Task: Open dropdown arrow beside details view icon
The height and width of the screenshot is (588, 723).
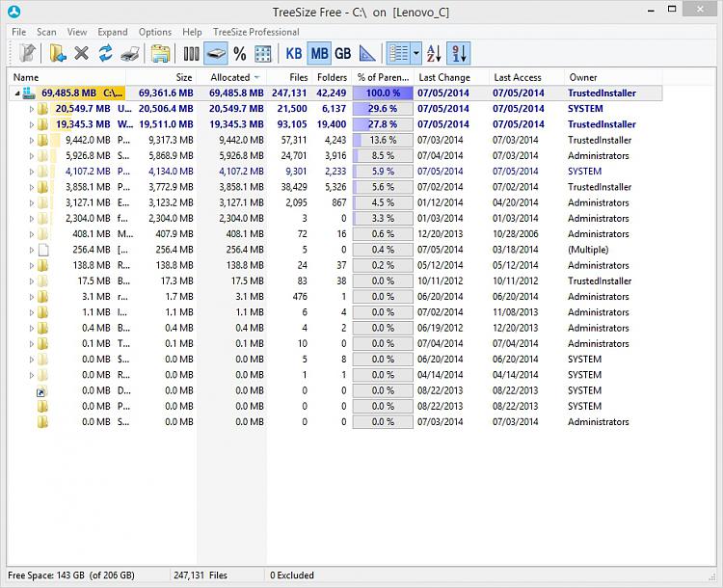Action: tap(415, 53)
